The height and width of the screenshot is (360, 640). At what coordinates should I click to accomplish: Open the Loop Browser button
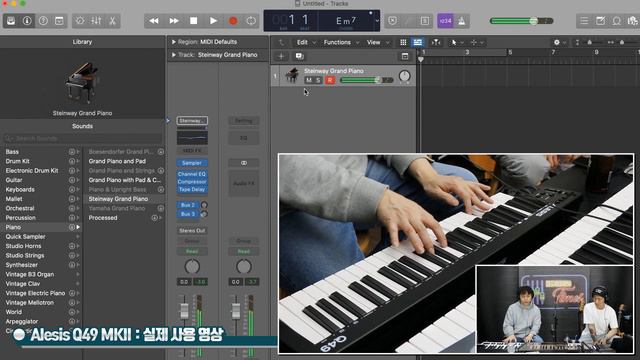(617, 21)
